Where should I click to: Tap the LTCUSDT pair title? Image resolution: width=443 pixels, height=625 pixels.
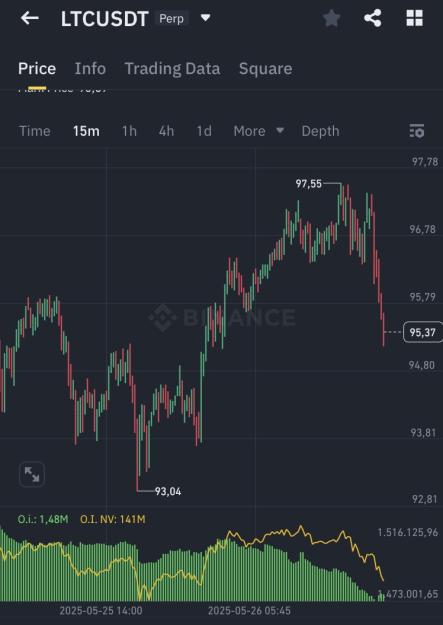click(104, 19)
